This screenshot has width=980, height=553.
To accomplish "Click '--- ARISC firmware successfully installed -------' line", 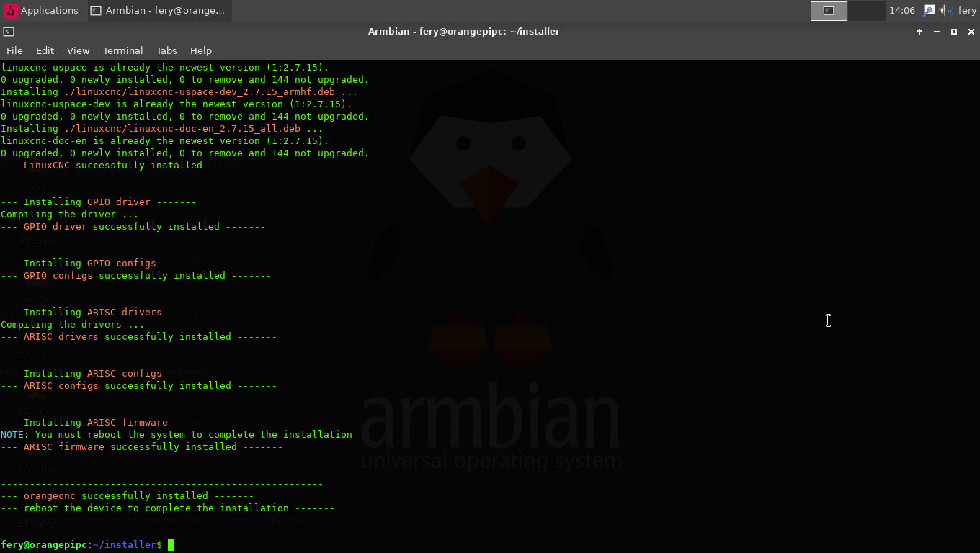I will (x=142, y=447).
